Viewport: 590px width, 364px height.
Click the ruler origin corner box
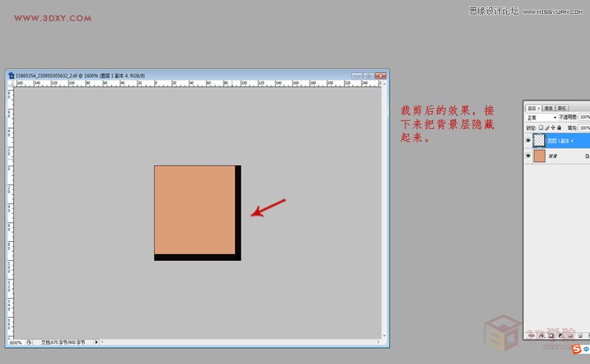(10, 83)
